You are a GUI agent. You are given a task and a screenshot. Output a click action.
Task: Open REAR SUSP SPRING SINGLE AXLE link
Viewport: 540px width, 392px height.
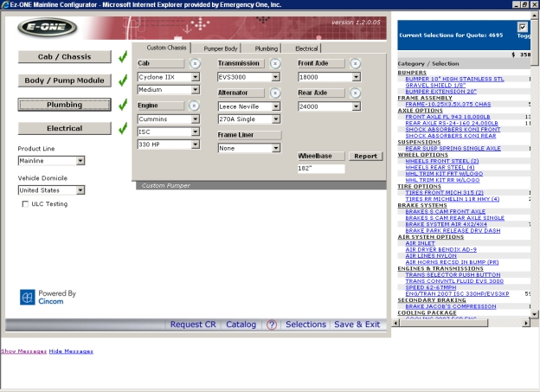(x=453, y=149)
